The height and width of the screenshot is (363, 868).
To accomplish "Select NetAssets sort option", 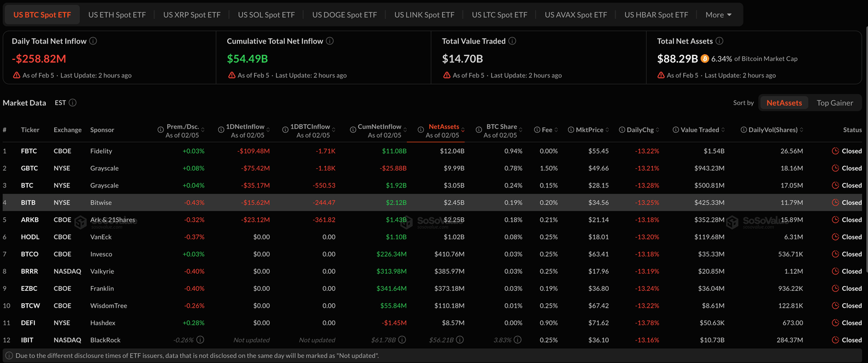I will coord(784,103).
